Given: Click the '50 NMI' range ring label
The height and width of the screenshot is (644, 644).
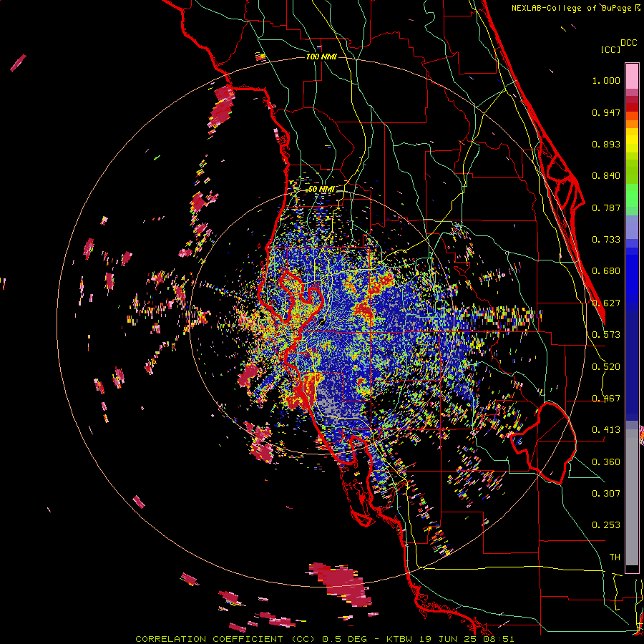Looking at the screenshot, I should (x=321, y=190).
